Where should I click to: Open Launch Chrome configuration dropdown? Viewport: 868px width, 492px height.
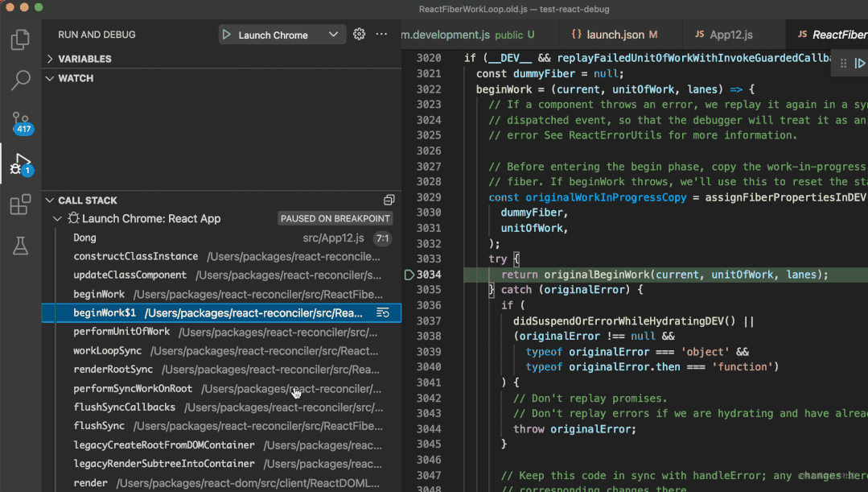point(333,35)
